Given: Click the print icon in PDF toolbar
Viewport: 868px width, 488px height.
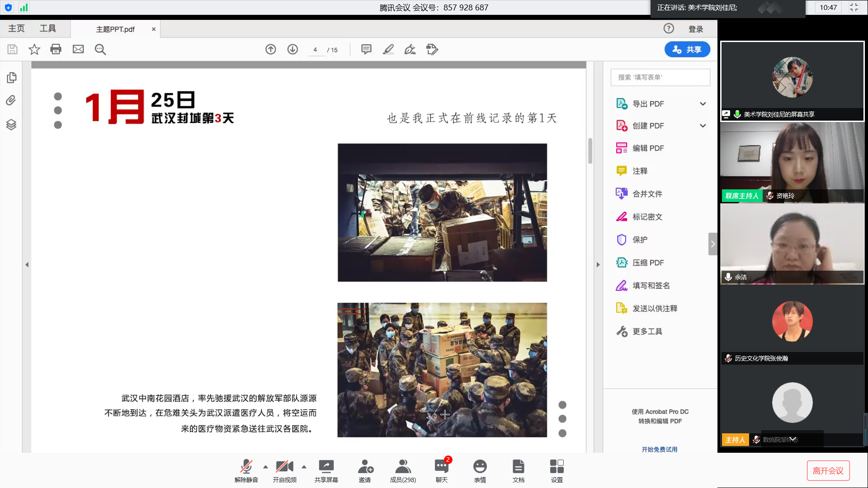Looking at the screenshot, I should point(56,49).
